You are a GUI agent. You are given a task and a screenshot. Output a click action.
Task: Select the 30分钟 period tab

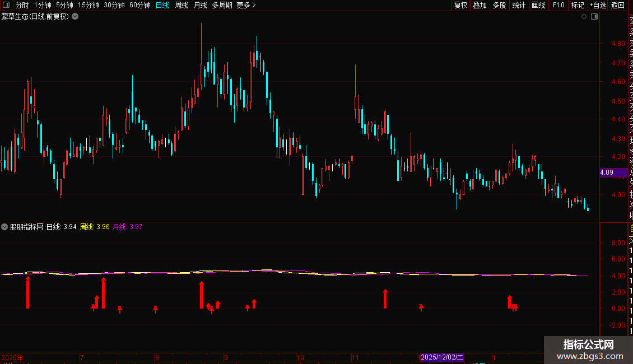[114, 5]
